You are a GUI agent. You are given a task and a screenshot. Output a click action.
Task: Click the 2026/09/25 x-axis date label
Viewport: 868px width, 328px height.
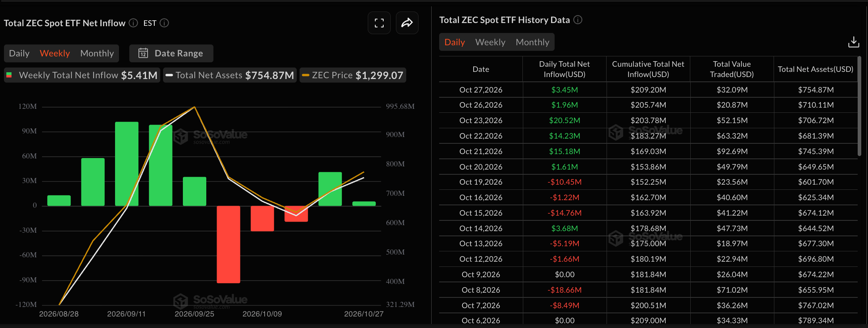pyautogui.click(x=194, y=314)
